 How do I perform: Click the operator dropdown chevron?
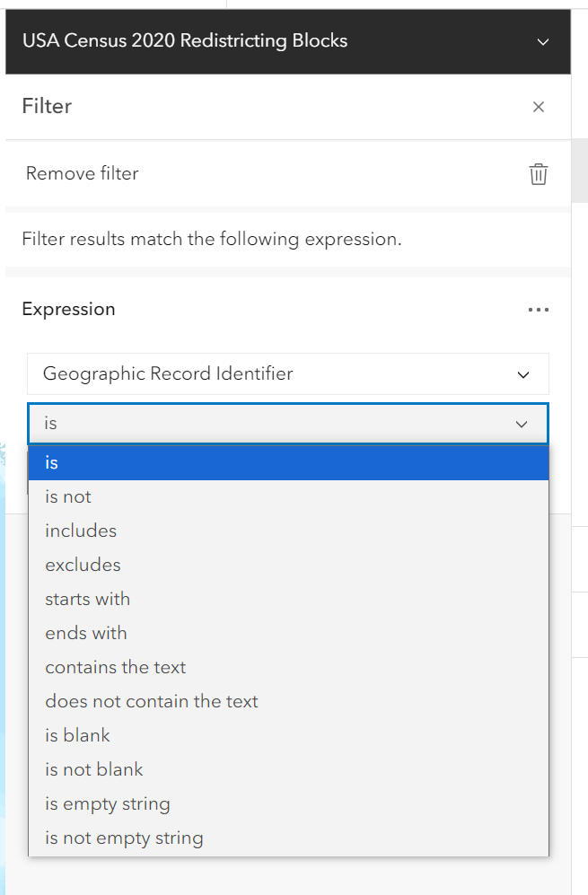point(522,423)
